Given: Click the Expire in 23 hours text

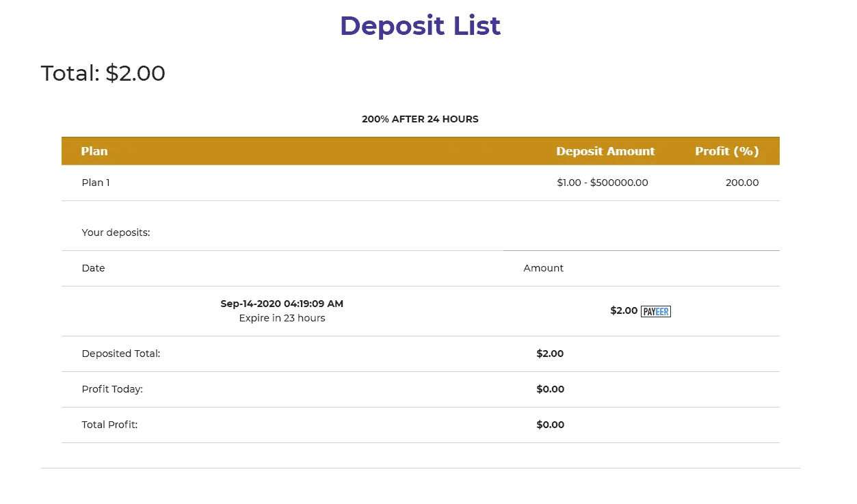Looking at the screenshot, I should click(x=282, y=318).
